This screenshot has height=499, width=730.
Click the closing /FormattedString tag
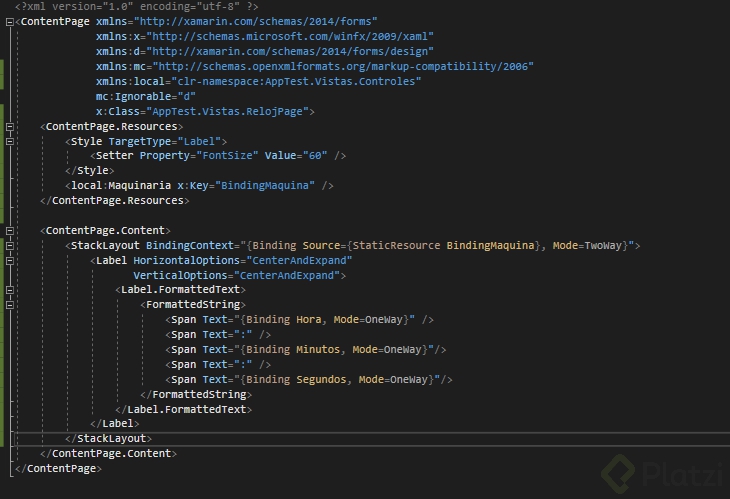(196, 395)
